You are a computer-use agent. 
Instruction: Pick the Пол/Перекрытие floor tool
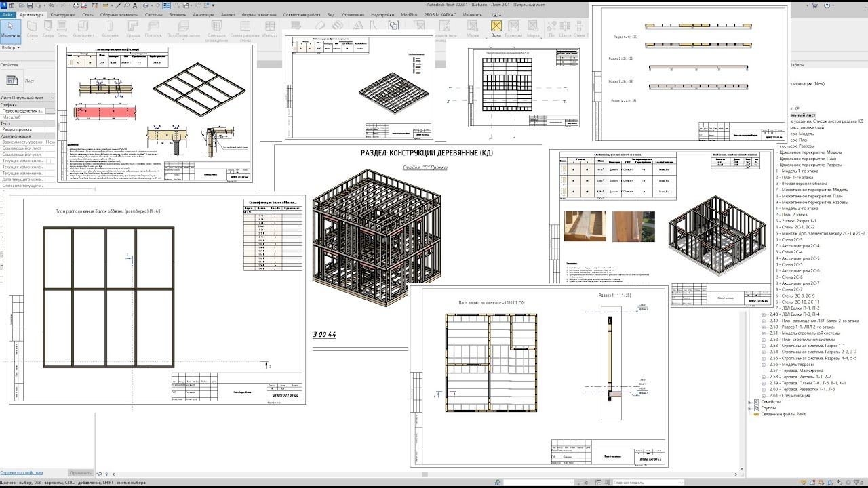pos(183,28)
